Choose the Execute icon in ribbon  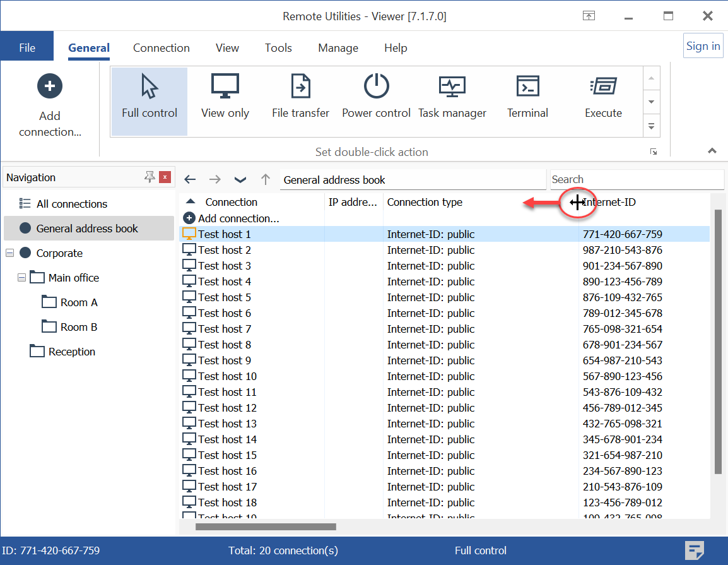[603, 86]
